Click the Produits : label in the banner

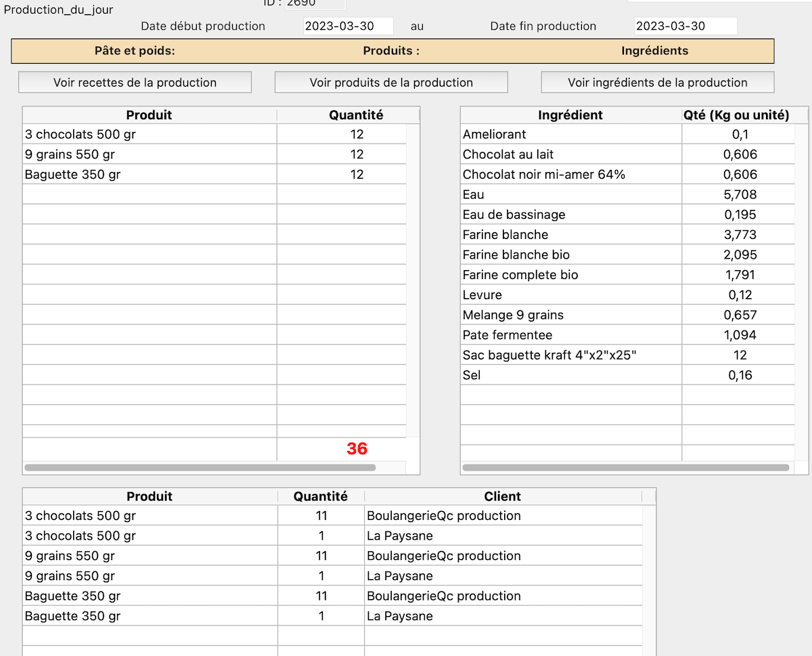click(391, 51)
